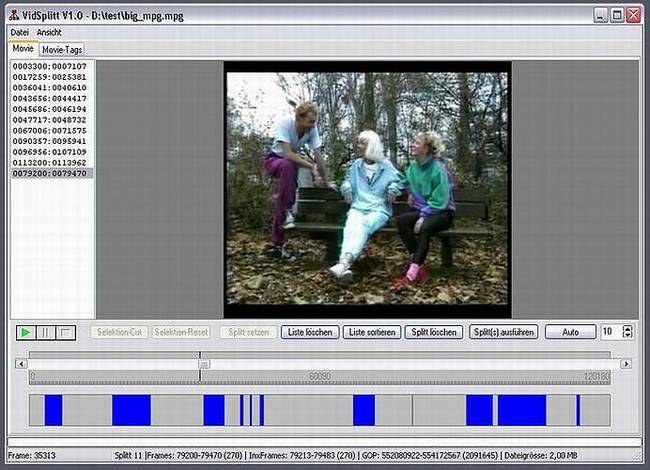Click the Auto button
650x470 pixels.
(x=570, y=332)
